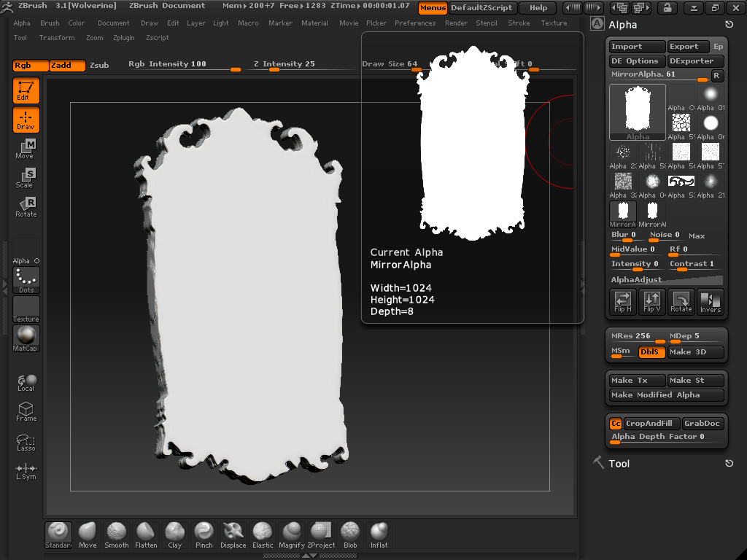The image size is (747, 560).
Task: Select the Rotate transform tool
Action: (x=26, y=207)
